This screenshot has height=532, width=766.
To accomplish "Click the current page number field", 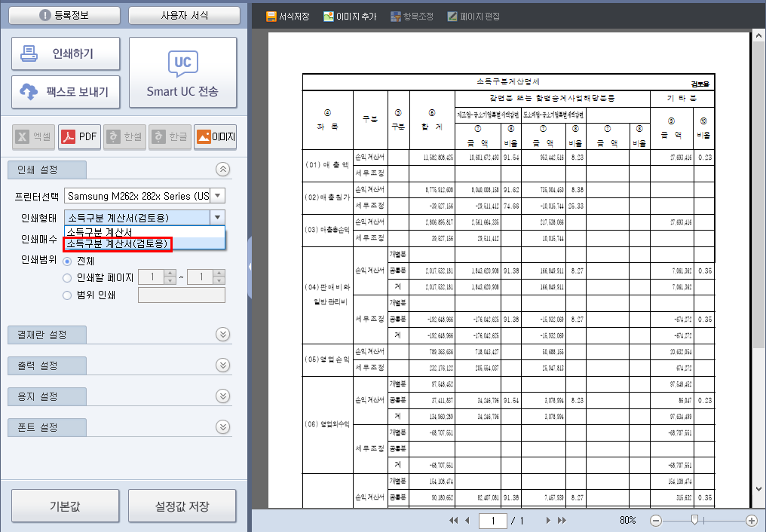I will 493,521.
